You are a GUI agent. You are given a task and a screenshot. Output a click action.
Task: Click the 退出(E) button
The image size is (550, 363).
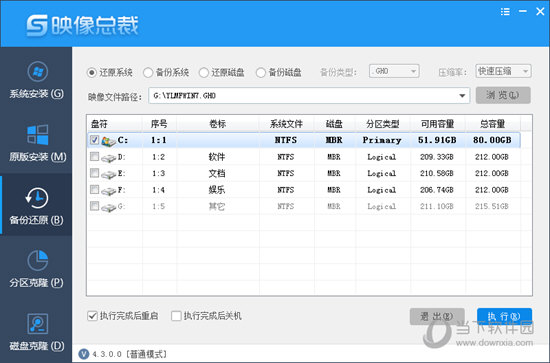click(x=437, y=316)
